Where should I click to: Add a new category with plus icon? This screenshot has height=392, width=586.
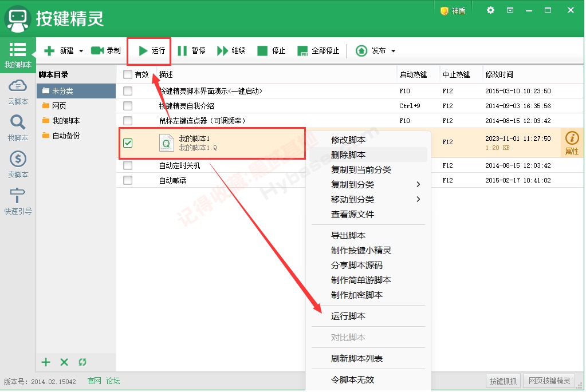[x=46, y=362]
